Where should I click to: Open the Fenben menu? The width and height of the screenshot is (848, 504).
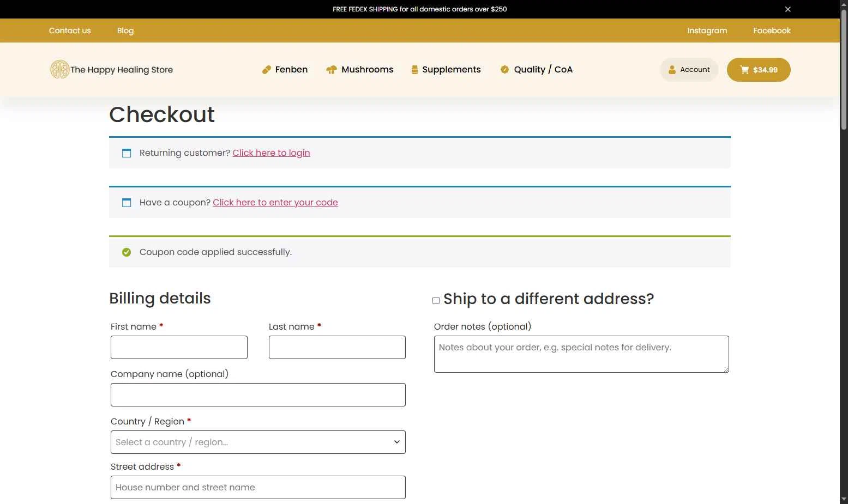click(x=285, y=69)
